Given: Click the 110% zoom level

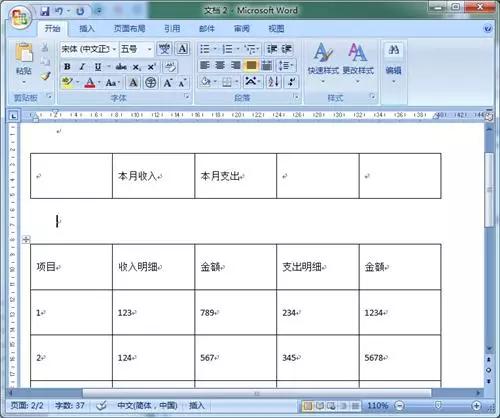Looking at the screenshot, I should click(x=378, y=406).
